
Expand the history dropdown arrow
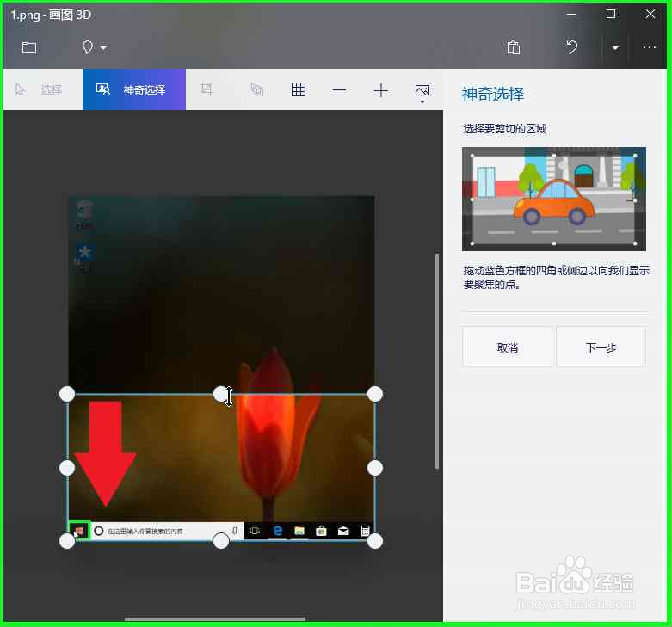point(615,47)
